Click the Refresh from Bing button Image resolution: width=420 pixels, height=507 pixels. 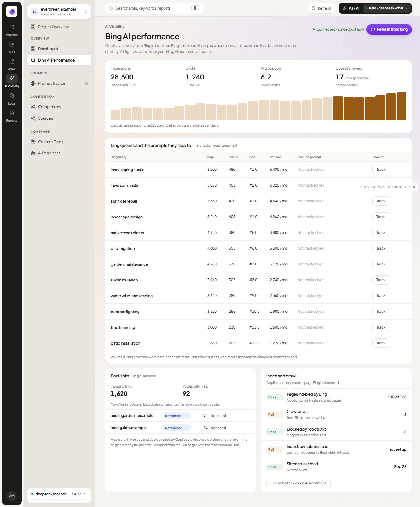pos(389,29)
